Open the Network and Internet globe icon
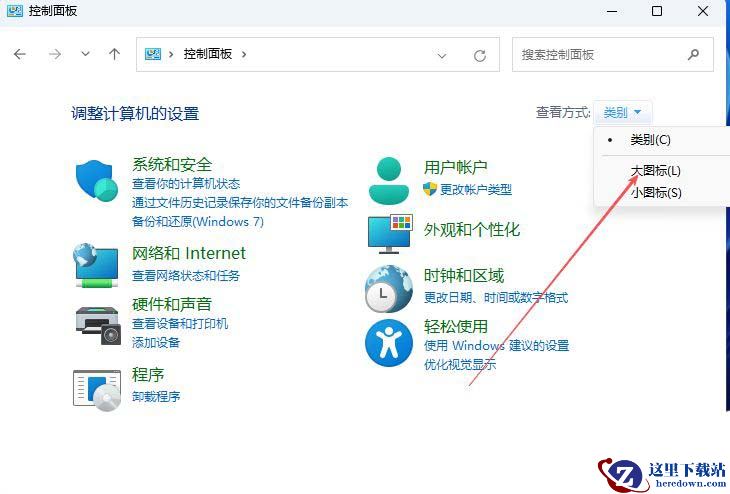Screen dimensions: 730x494 pyautogui.click(x=97, y=265)
